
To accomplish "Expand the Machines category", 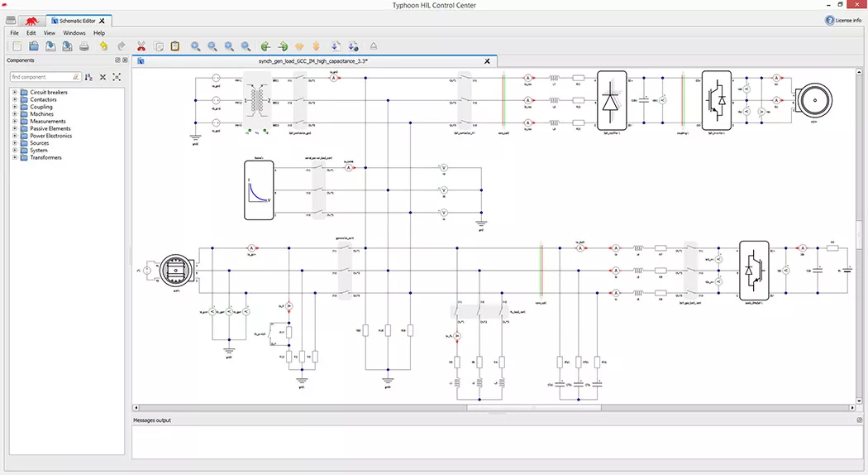I will 15,113.
